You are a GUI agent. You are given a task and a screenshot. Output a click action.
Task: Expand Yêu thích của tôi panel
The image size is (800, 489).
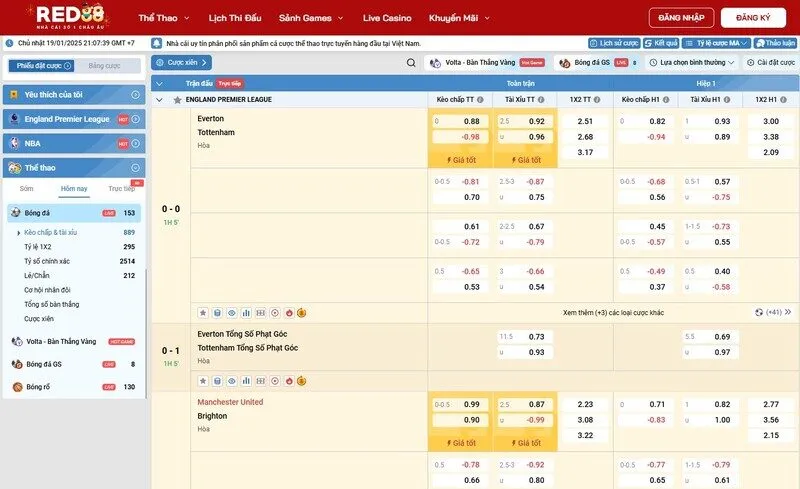[x=74, y=94]
